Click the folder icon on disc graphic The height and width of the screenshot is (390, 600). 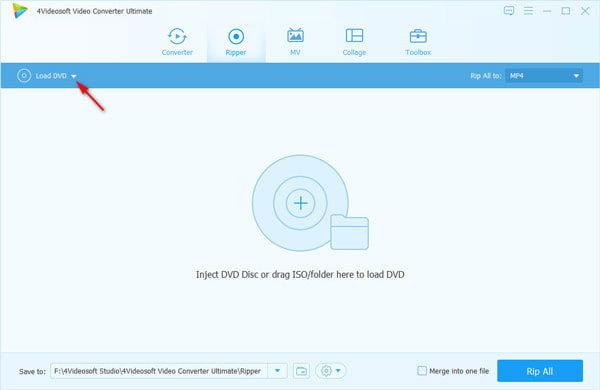point(349,232)
